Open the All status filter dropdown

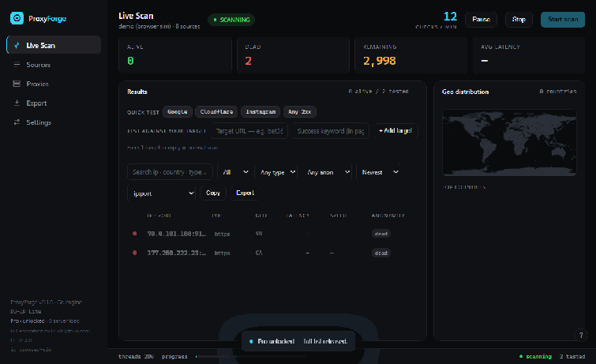pyautogui.click(x=235, y=172)
